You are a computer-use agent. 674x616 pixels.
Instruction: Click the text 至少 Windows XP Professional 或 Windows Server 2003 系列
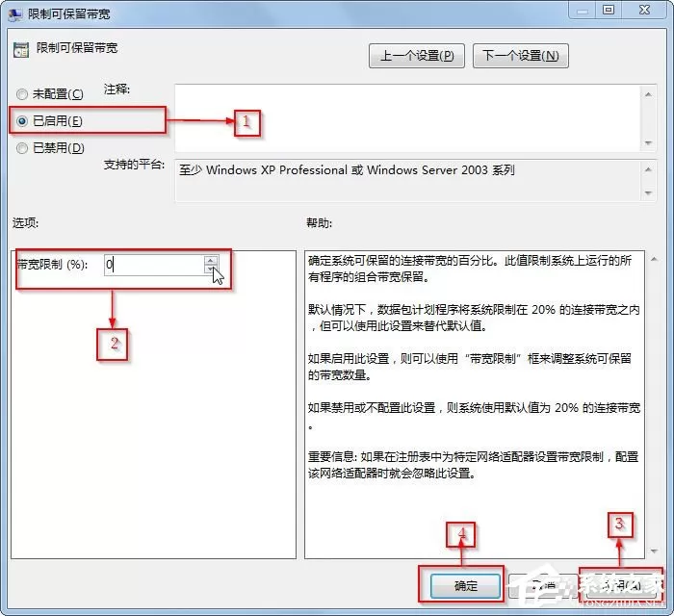click(x=347, y=170)
